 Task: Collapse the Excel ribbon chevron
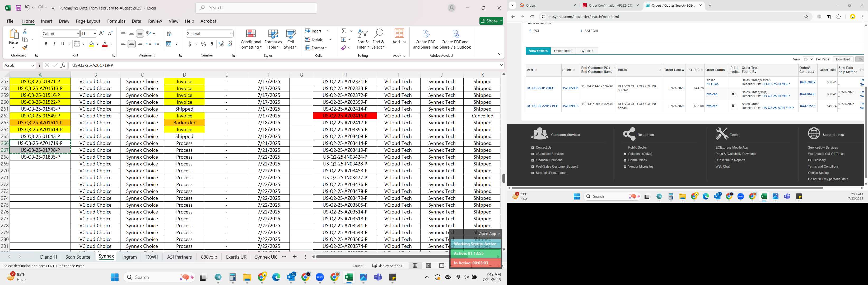pyautogui.click(x=499, y=54)
